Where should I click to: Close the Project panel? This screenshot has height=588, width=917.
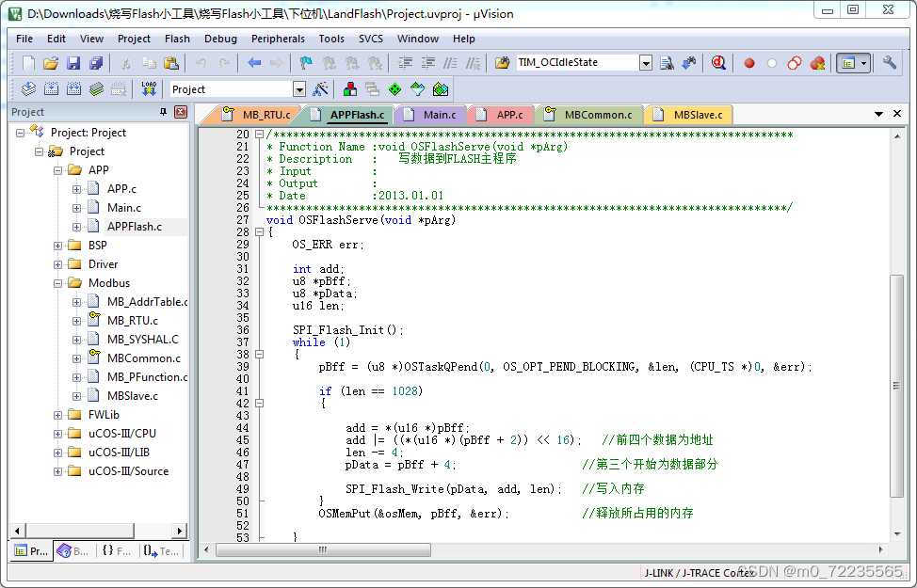pos(181,112)
